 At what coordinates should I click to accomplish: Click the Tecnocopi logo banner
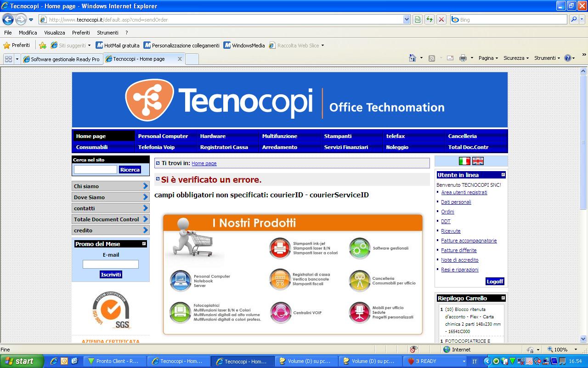290,100
